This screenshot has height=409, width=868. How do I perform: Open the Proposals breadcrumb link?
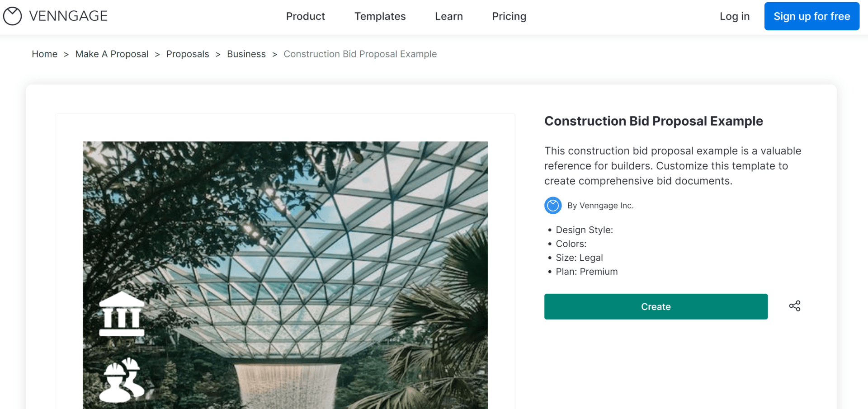coord(187,54)
